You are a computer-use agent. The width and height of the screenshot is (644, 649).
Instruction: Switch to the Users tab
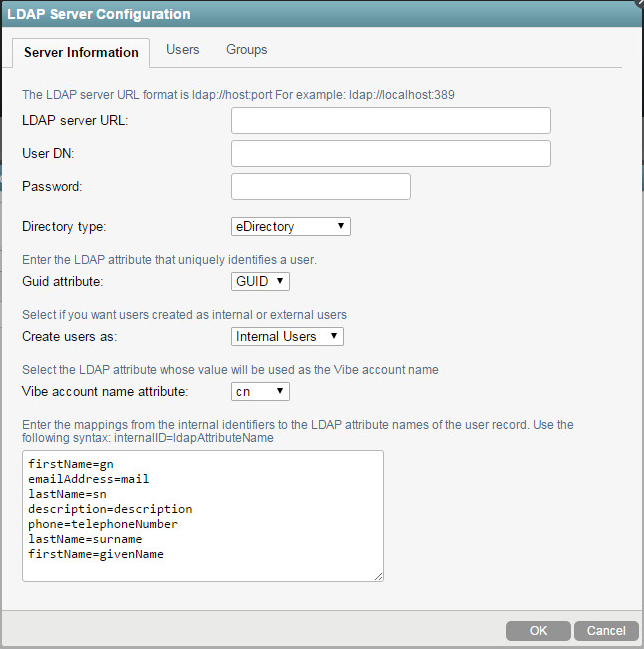183,50
